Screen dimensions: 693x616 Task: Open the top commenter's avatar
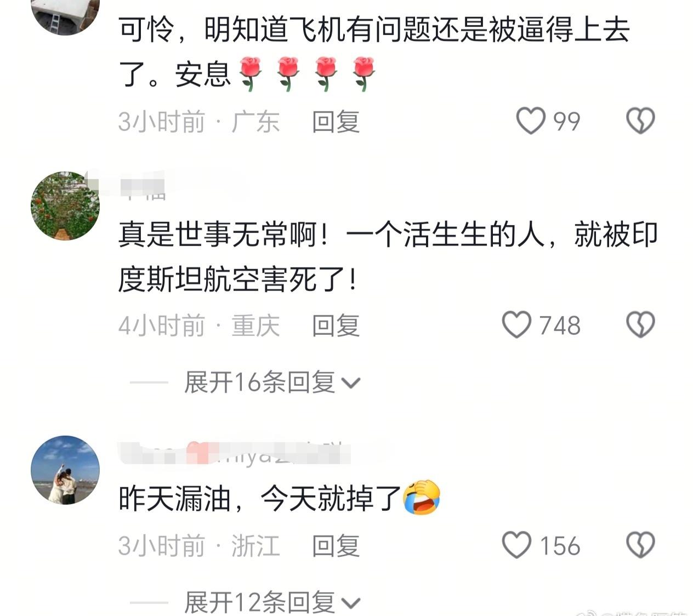[65, 16]
